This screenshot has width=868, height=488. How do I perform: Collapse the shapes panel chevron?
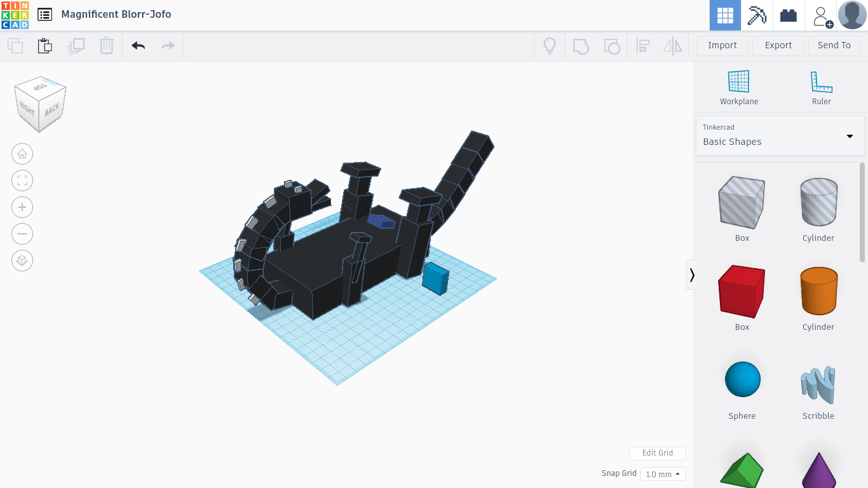[x=691, y=274]
